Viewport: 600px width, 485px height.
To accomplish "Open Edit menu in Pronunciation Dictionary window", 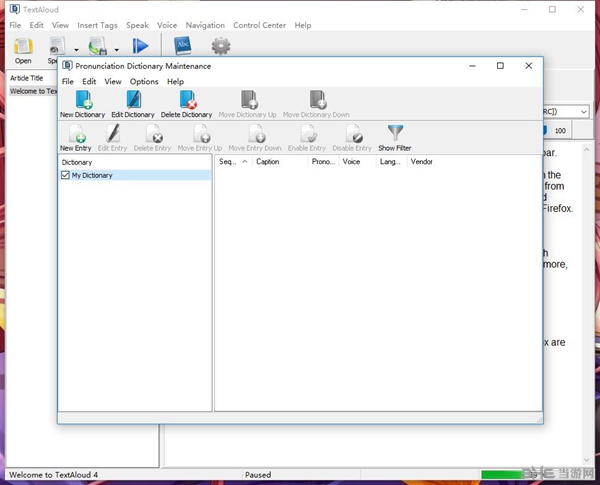I will pyautogui.click(x=89, y=82).
